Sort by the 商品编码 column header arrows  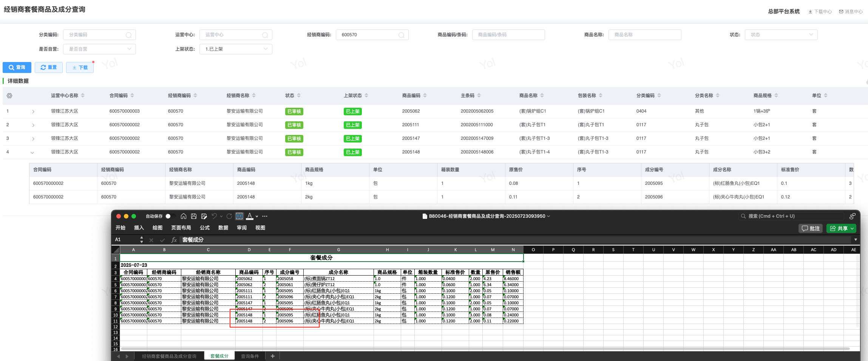425,96
